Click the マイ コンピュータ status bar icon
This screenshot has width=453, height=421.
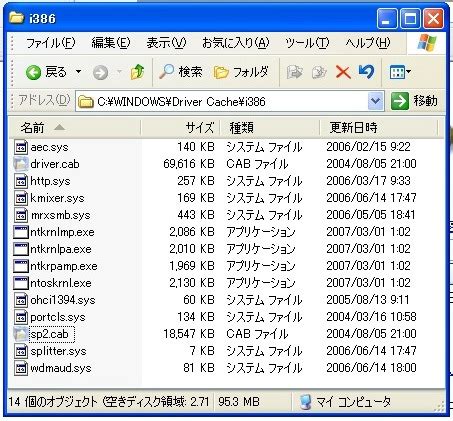[305, 402]
